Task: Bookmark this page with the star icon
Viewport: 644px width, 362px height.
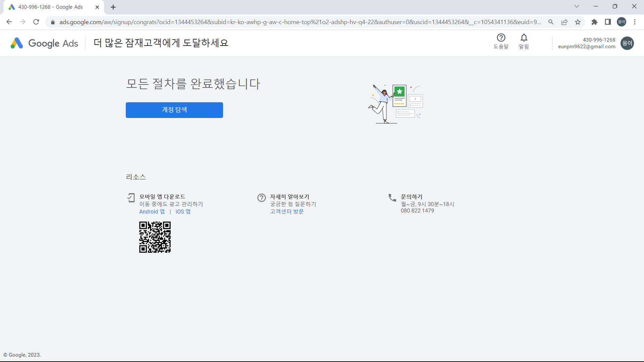Action: 578,22
